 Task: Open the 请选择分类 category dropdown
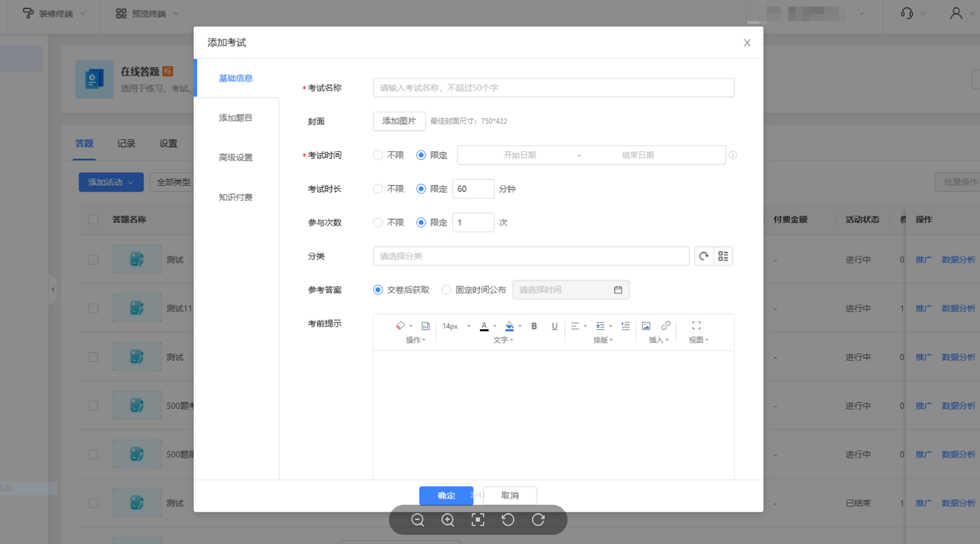point(531,256)
